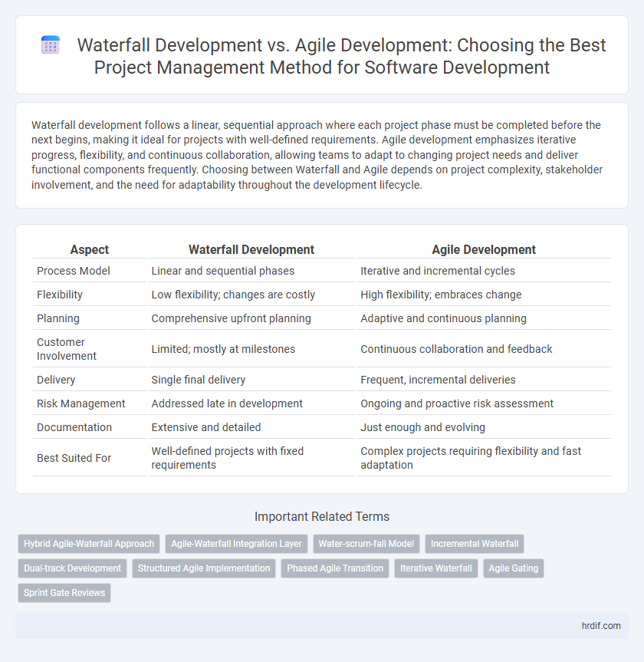Click the Best Suited For row label
This screenshot has width=644, height=662.
pyautogui.click(x=74, y=458)
